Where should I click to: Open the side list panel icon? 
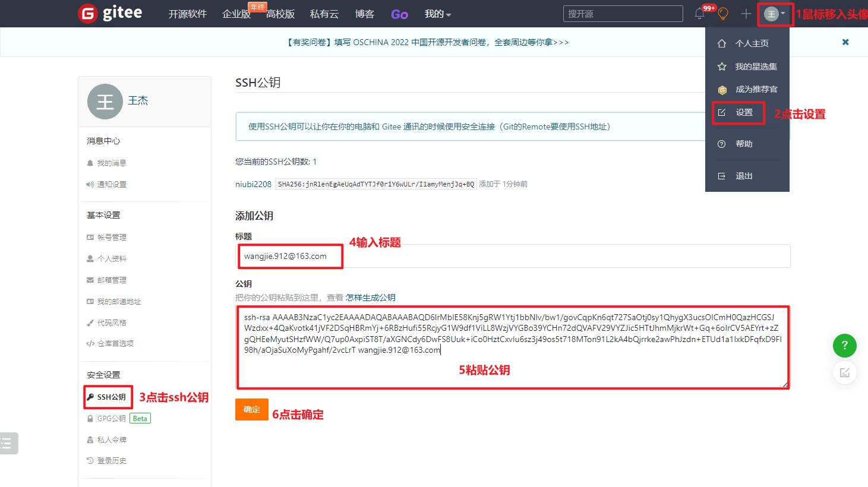pyautogui.click(x=7, y=443)
